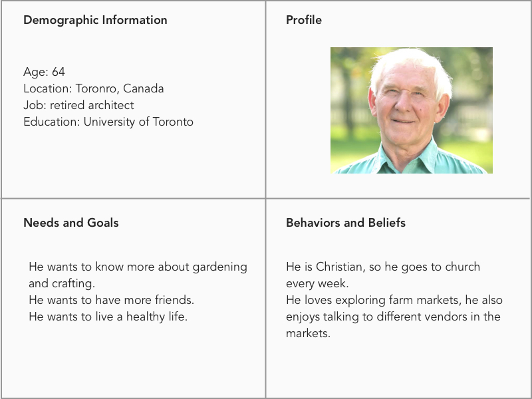Click the 'enjoys talking to different vendors' line
Viewport: 532px width, 399px height.
tap(393, 317)
